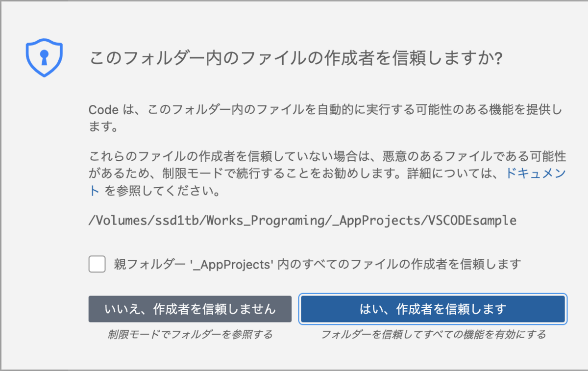Choose いいえ、作成者を信頼しません button
The image size is (588, 371).
(190, 309)
